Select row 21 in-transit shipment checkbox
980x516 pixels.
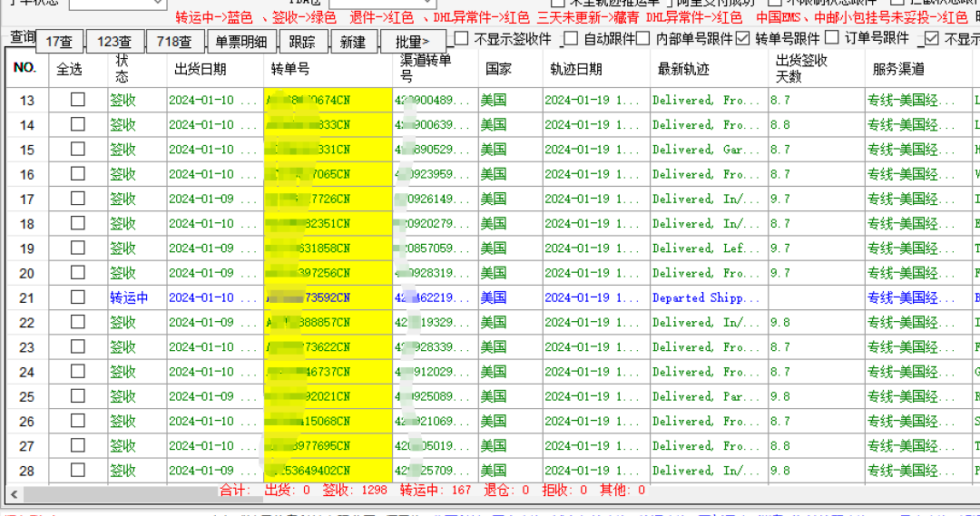(77, 297)
